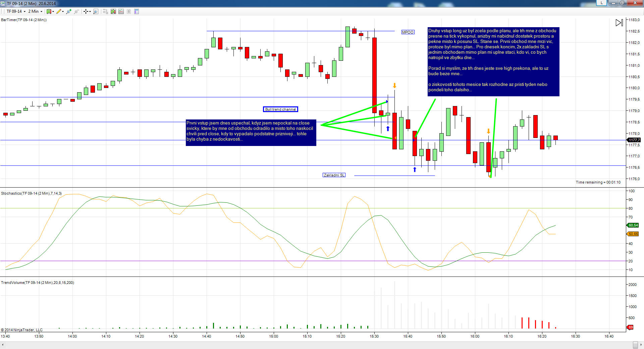Click the 15:30 time axis label
This screenshot has width=644, height=349.
point(374,336)
